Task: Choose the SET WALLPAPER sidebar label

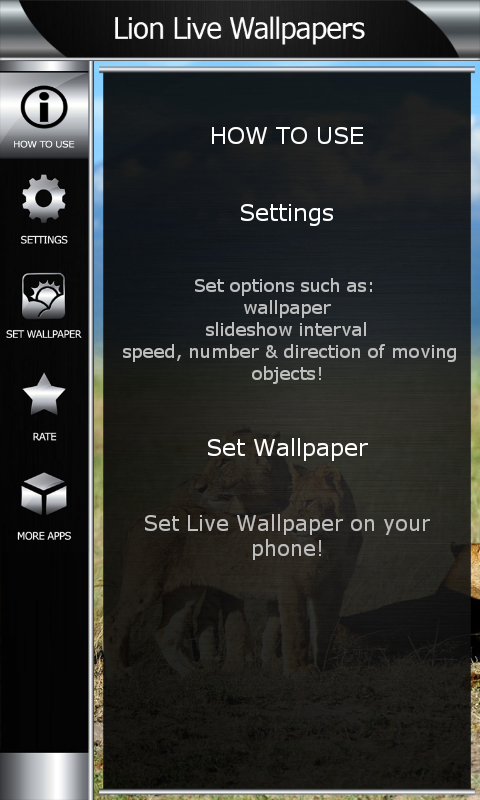Action: (44, 335)
